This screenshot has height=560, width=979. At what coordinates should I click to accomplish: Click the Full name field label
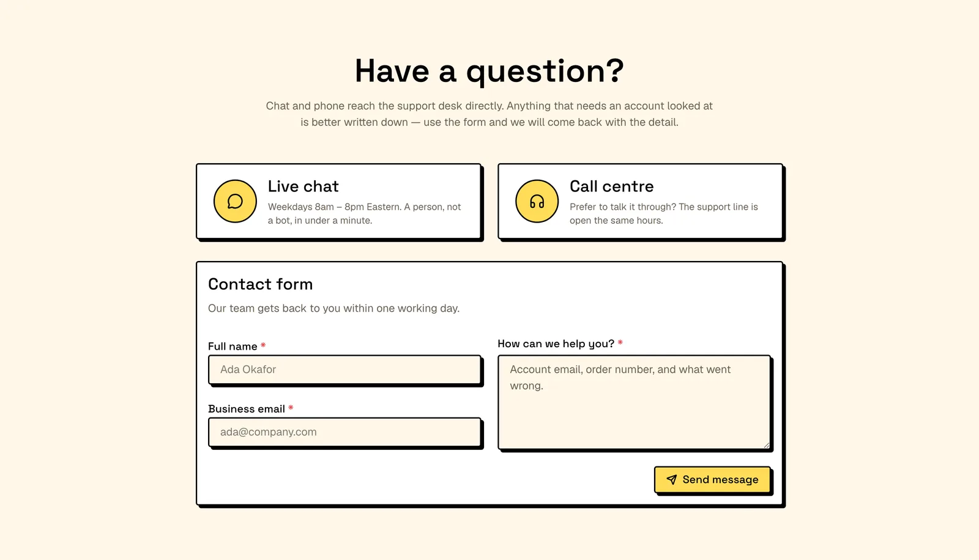coord(233,347)
